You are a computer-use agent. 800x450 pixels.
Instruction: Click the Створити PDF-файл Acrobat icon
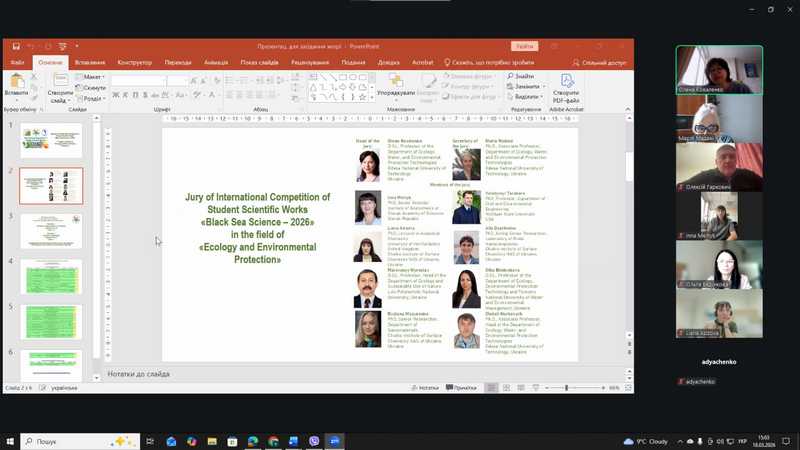pyautogui.click(x=566, y=82)
